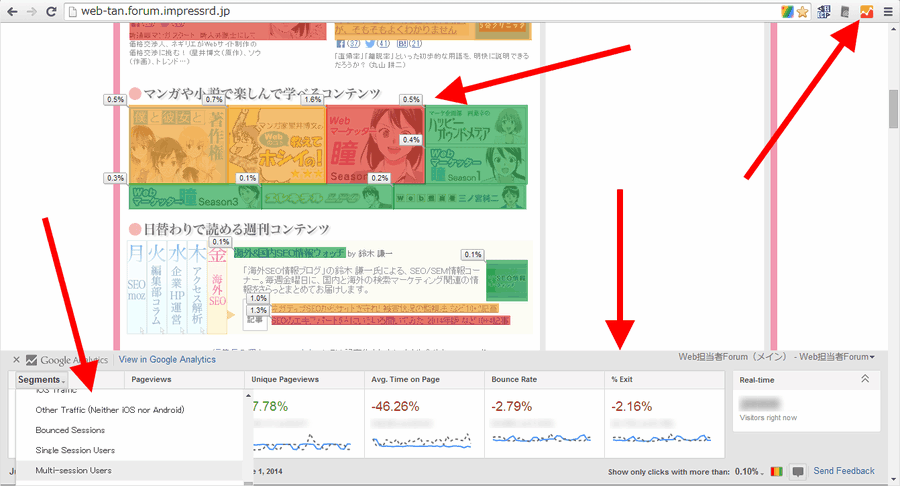This screenshot has height=486, width=900.
Task: Open the 0.10% click threshold dropdown
Action: point(749,472)
